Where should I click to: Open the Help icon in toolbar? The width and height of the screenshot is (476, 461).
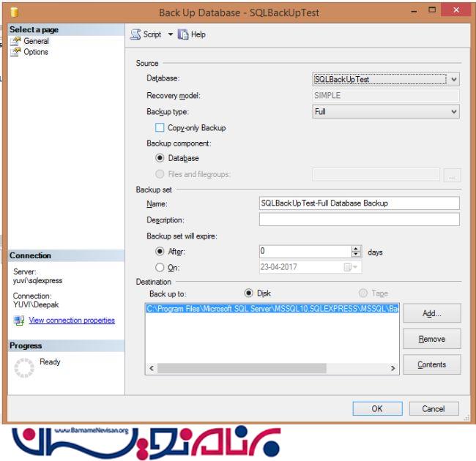click(183, 34)
